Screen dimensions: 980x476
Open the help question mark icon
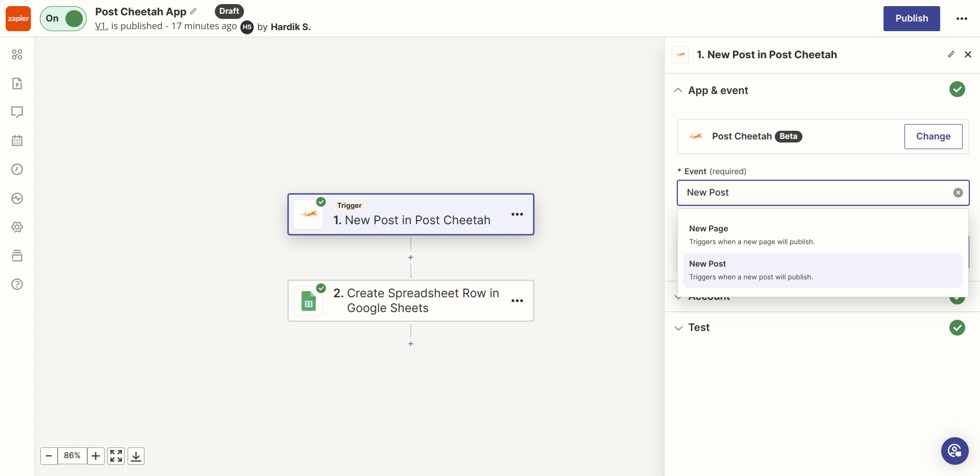pyautogui.click(x=17, y=284)
